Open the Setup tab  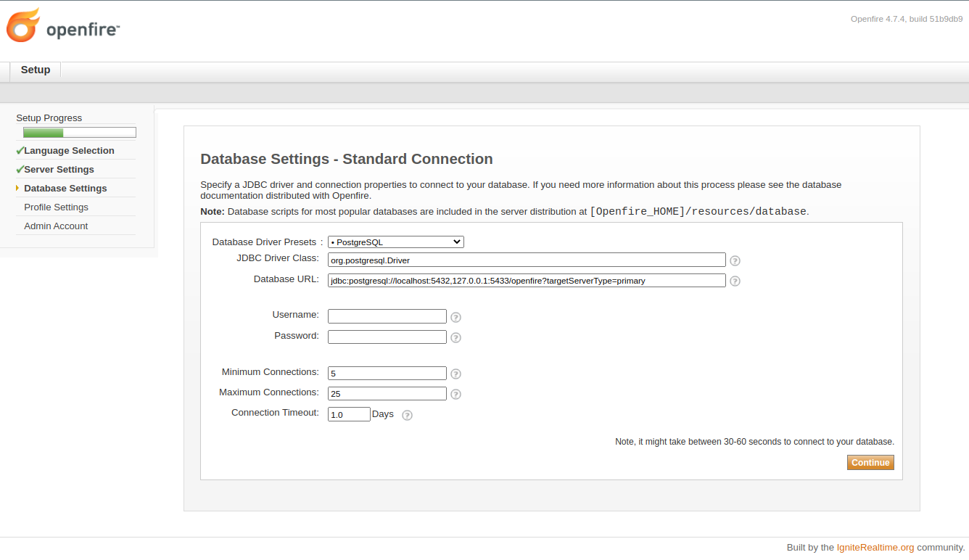coord(36,70)
